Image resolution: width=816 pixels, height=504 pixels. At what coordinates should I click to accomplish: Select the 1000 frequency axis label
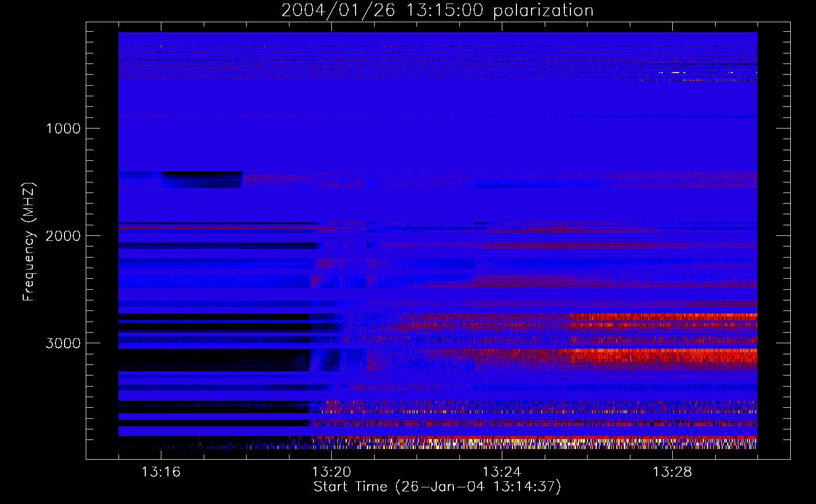63,129
